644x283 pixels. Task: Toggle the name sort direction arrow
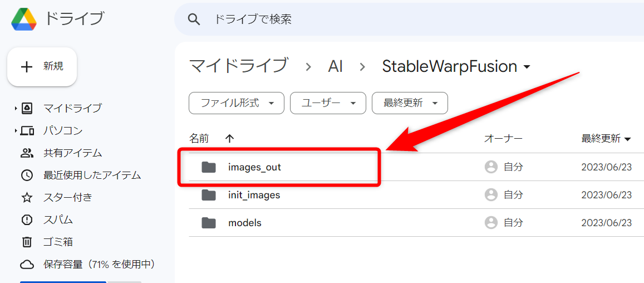click(229, 139)
